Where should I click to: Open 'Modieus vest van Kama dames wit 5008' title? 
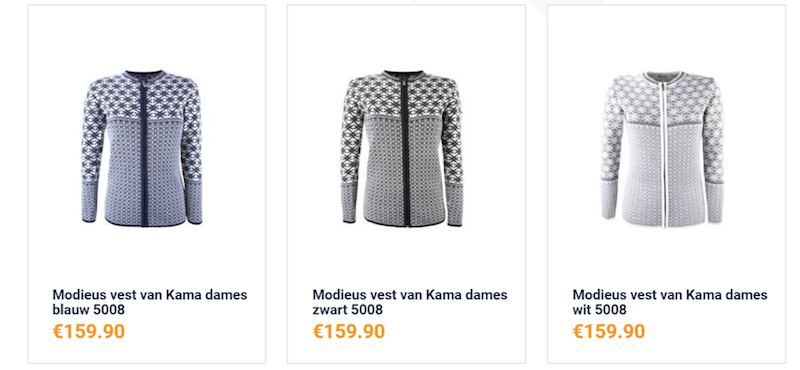click(x=670, y=302)
